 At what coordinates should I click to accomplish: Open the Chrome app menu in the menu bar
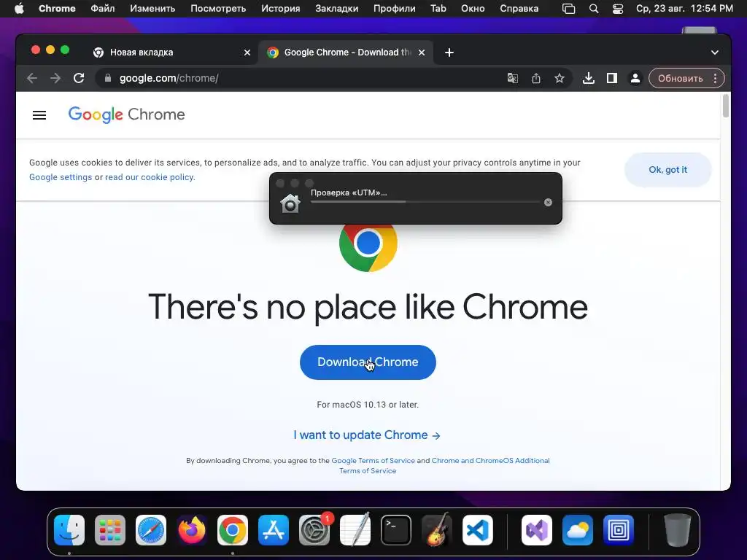(x=57, y=9)
